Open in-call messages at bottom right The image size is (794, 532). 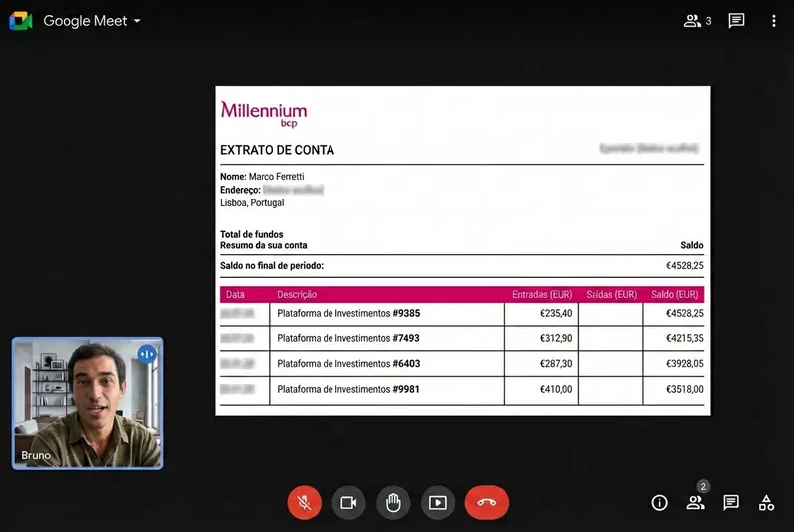(730, 503)
